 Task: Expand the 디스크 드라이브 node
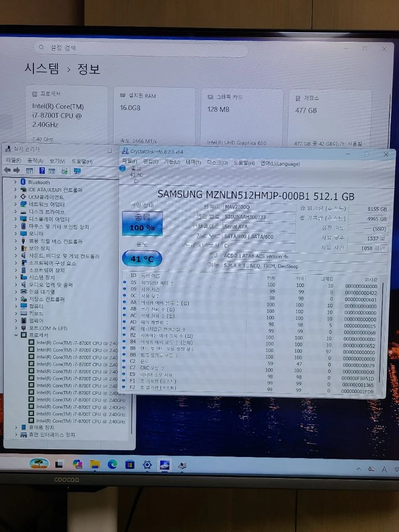pos(15,212)
